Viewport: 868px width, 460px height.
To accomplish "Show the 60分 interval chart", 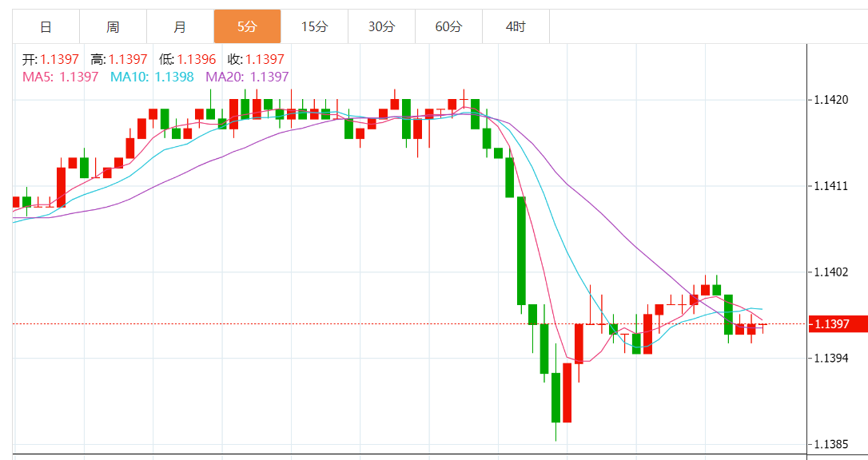I will (x=448, y=26).
